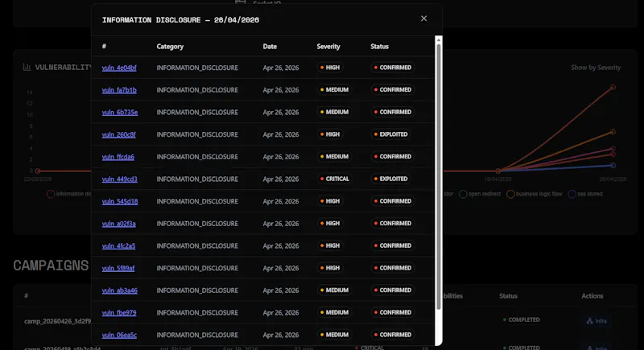Open vulnerability vuln_a02f3a link

[118, 224]
